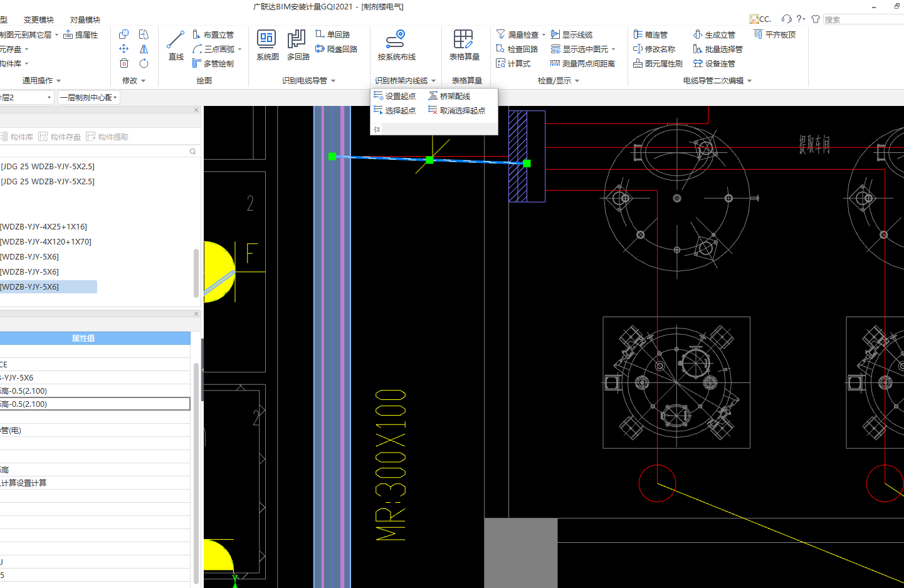The width and height of the screenshot is (904, 588).
Task: Close the properties panel
Action: pos(196,313)
